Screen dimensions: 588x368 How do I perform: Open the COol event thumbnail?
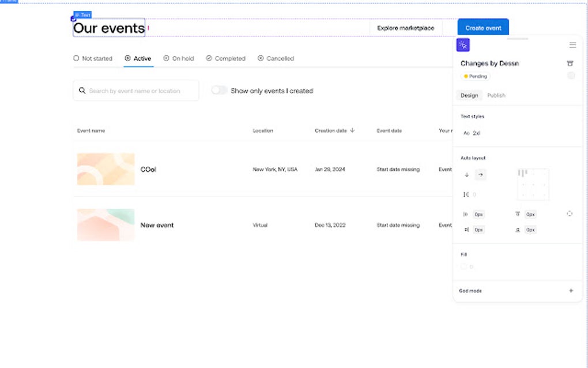(106, 169)
